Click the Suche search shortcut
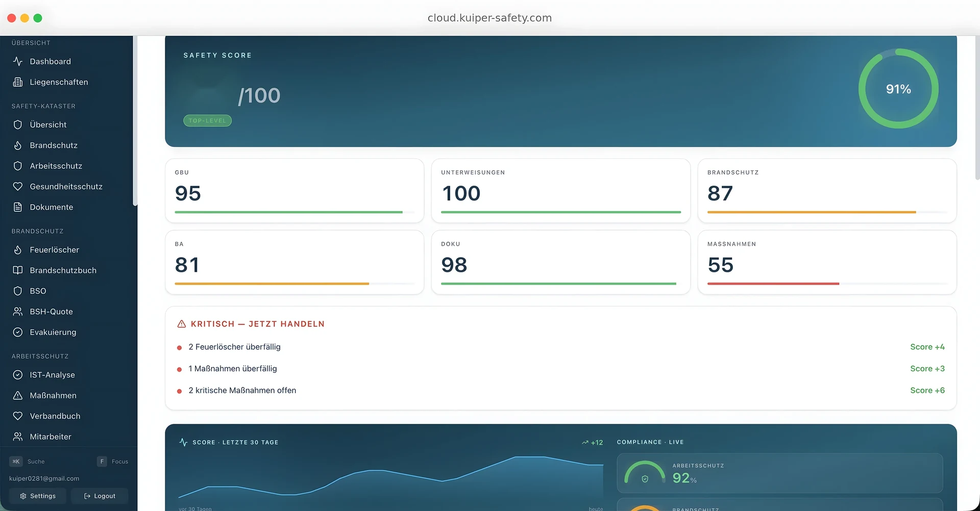Viewport: 980px width, 511px height. [x=27, y=462]
